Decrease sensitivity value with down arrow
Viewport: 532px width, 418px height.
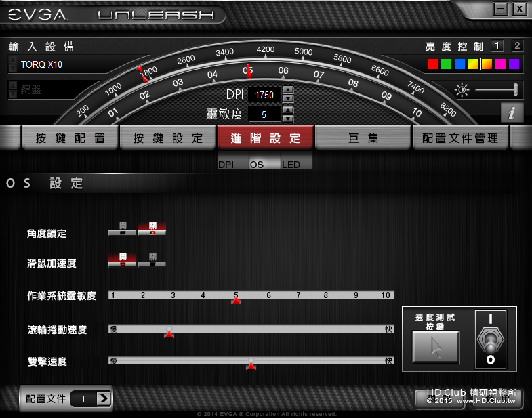click(x=288, y=119)
